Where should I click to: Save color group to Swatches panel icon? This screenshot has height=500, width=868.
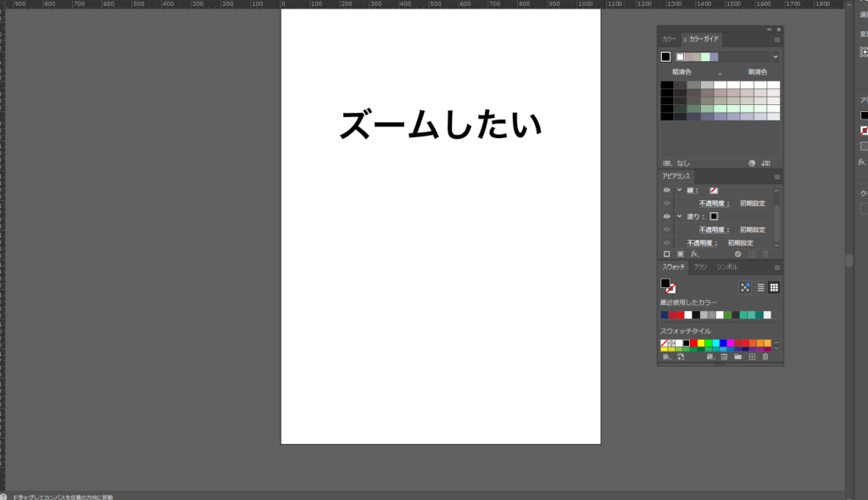767,163
